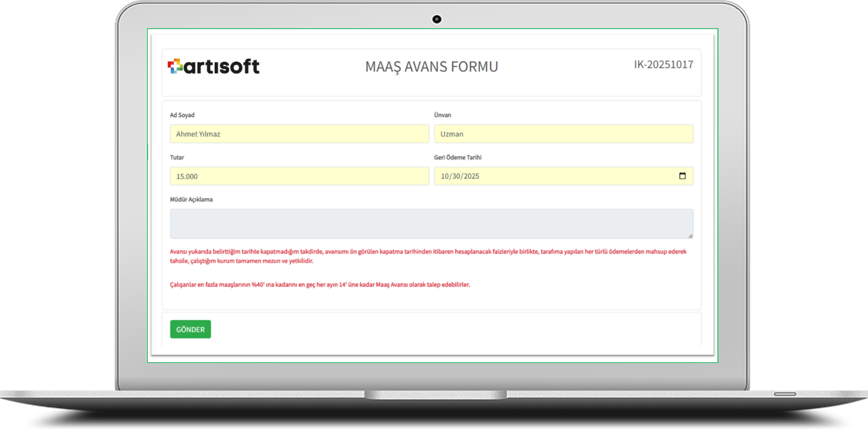
Task: Open the calendar picker icon in date field
Action: 682,176
